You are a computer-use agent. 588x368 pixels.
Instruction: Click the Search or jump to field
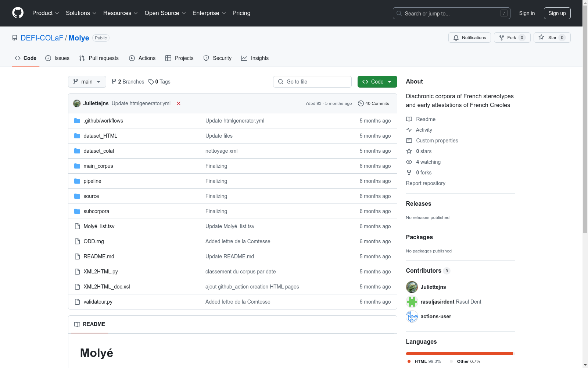(x=452, y=13)
